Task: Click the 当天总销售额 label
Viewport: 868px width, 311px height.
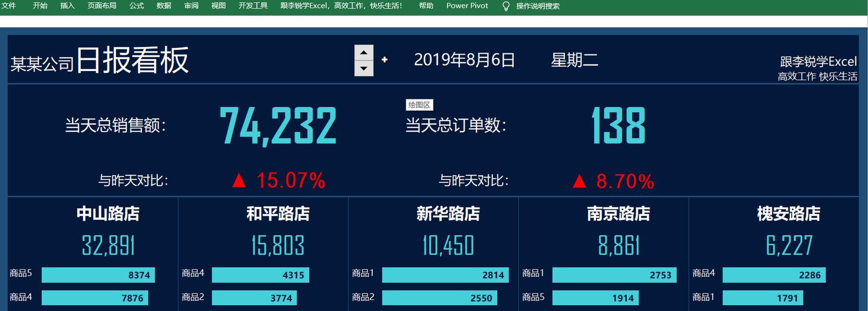Action: (x=116, y=125)
